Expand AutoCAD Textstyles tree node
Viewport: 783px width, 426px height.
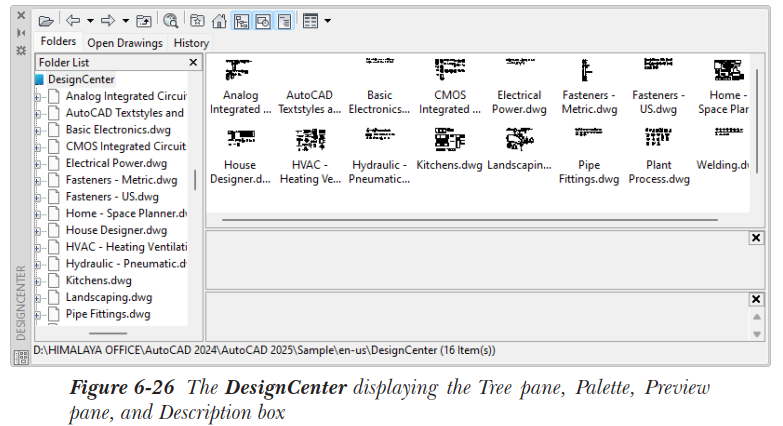click(x=38, y=114)
